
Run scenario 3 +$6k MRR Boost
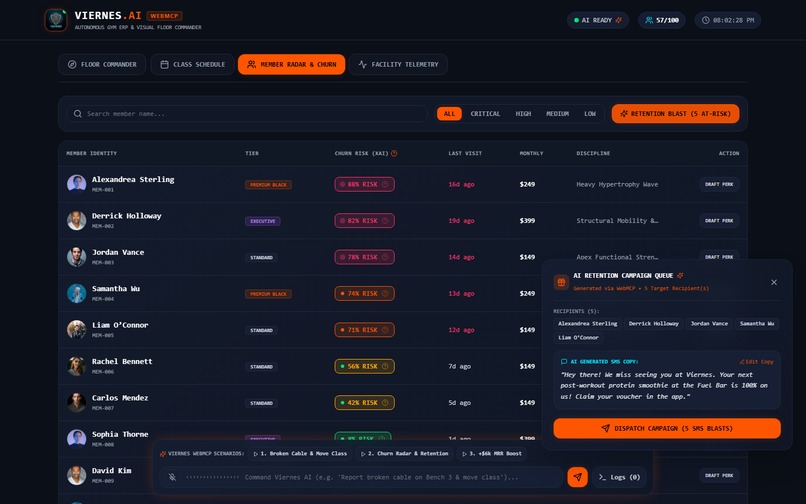492,454
